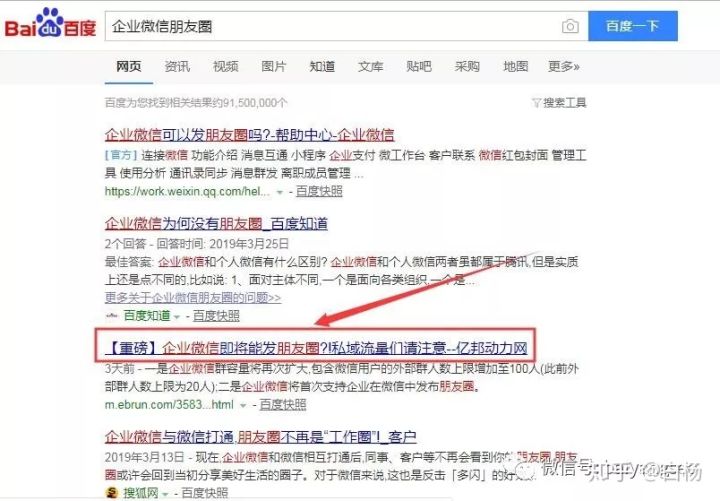Click the 百度一下 search button
The image size is (720, 501).
633,26
